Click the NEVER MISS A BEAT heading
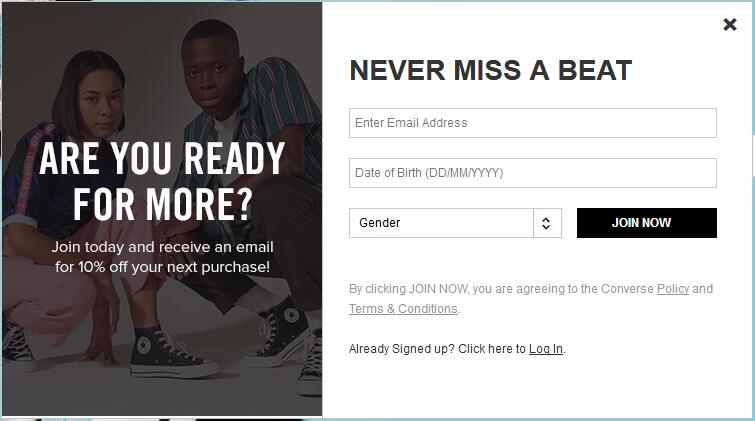This screenshot has width=755, height=421. pyautogui.click(x=490, y=71)
